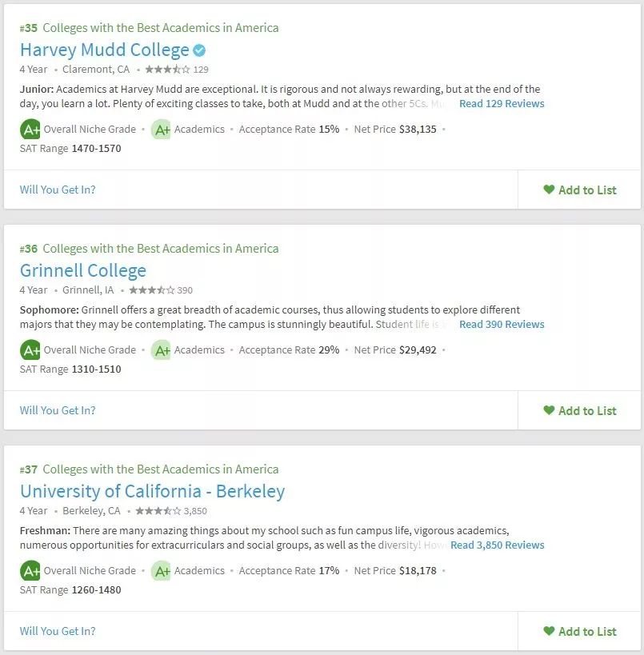Click the star rating for Harvey Mudd College
The image size is (644, 655).
click(167, 70)
